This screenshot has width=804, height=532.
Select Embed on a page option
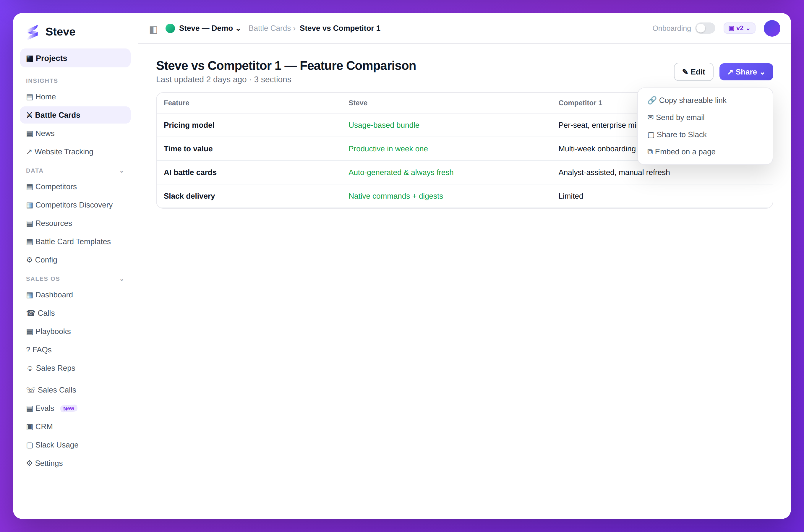[705, 152]
